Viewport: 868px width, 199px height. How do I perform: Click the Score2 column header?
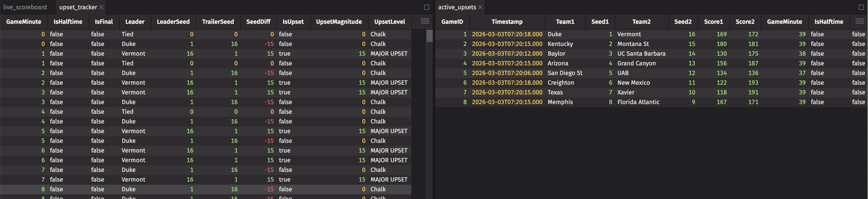pyautogui.click(x=745, y=22)
